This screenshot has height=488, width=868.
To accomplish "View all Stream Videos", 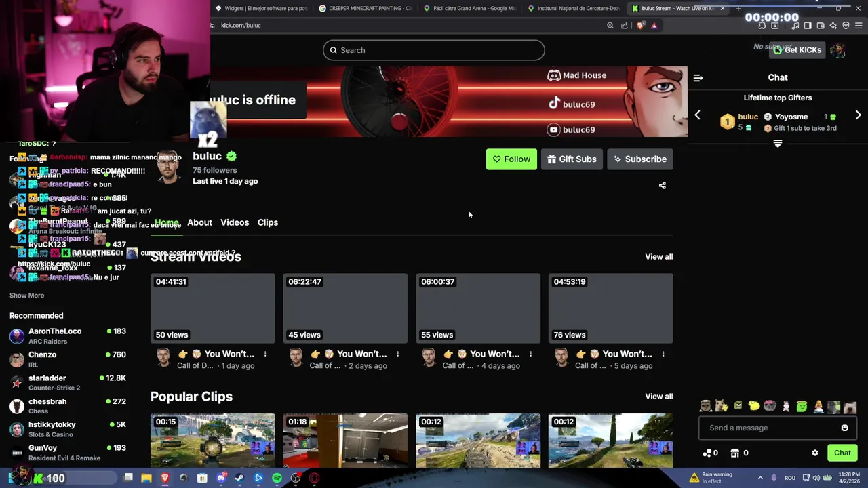I will [659, 257].
